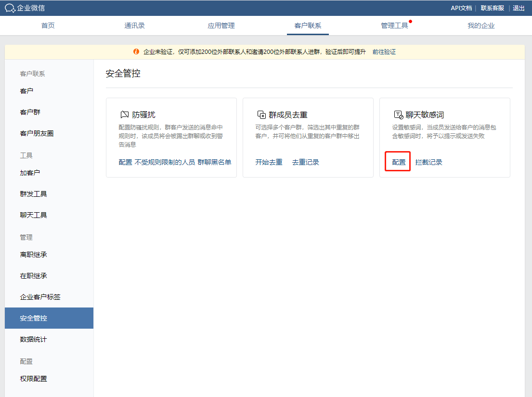Image resolution: width=532 pixels, height=397 pixels.
Task: Click the 群成员去重 card icon
Action: 261,115
